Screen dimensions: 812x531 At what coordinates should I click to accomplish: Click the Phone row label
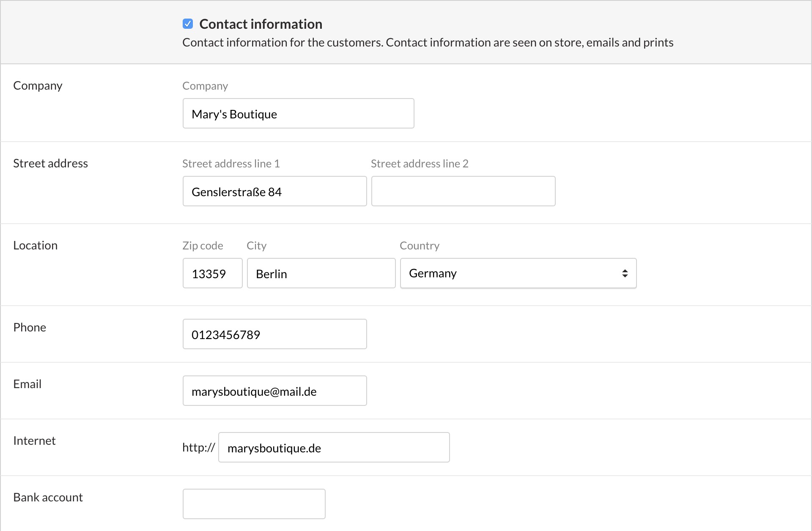[x=30, y=327]
